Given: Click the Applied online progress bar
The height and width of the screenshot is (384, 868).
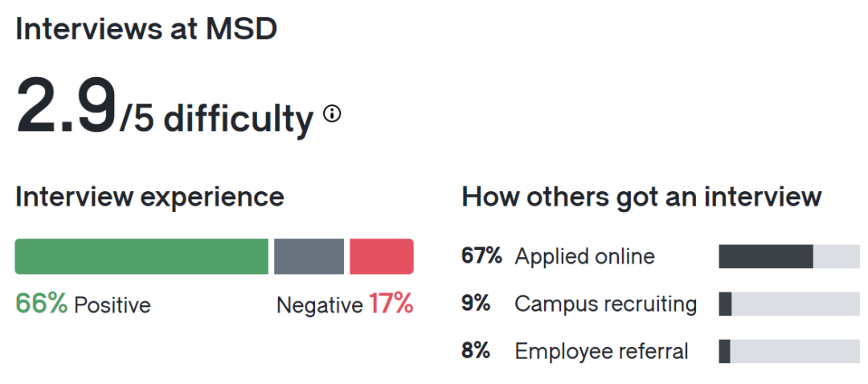Looking at the screenshot, I should 788,256.
